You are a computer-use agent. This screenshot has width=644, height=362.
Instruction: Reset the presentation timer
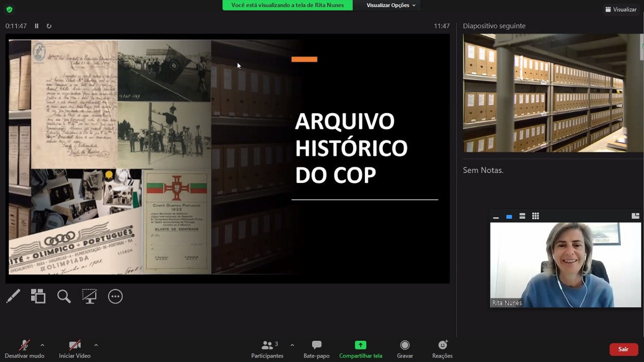click(x=49, y=26)
